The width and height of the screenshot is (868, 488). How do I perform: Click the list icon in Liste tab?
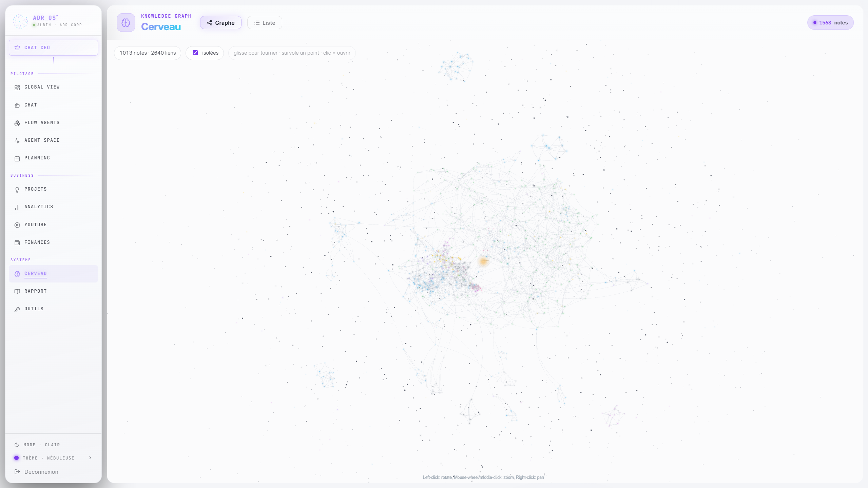pyautogui.click(x=257, y=23)
